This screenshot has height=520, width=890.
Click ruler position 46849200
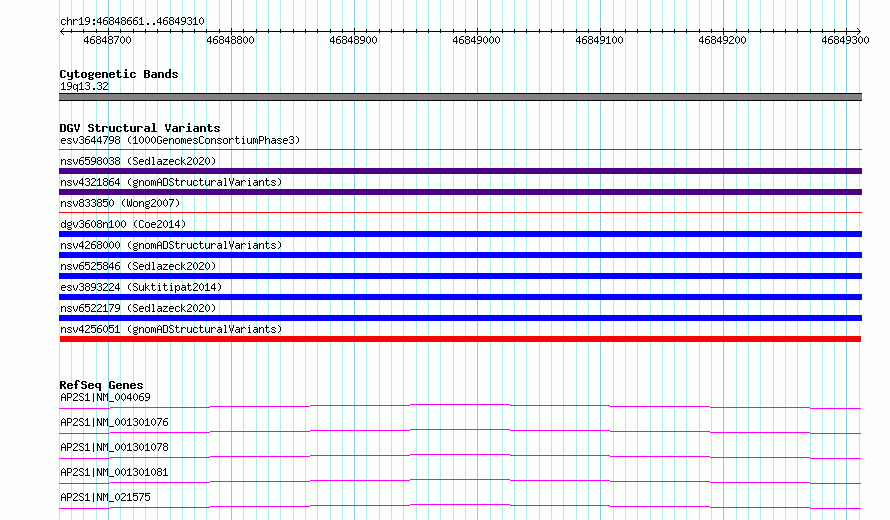pyautogui.click(x=723, y=40)
